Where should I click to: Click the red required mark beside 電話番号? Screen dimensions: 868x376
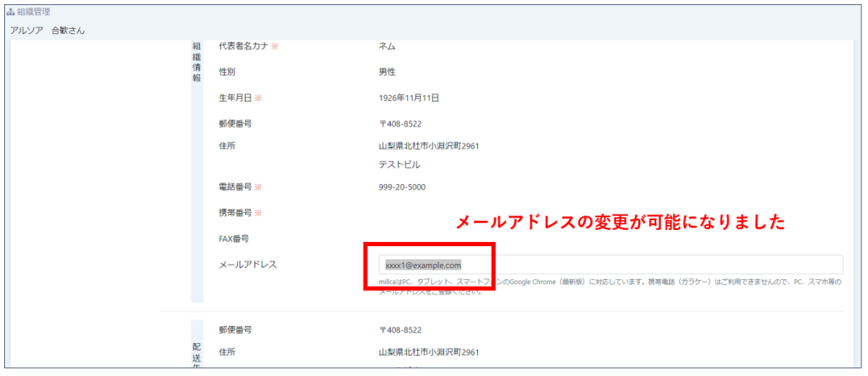pyautogui.click(x=258, y=187)
